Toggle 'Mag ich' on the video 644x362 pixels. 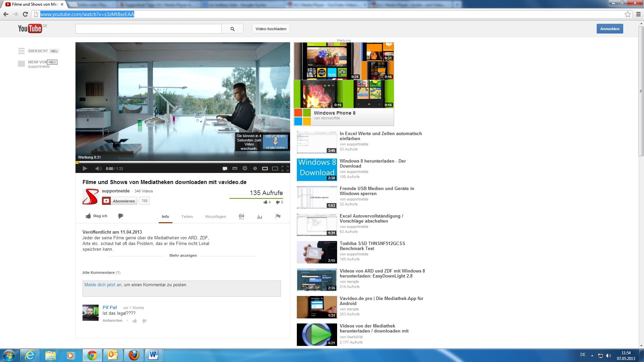(x=96, y=216)
